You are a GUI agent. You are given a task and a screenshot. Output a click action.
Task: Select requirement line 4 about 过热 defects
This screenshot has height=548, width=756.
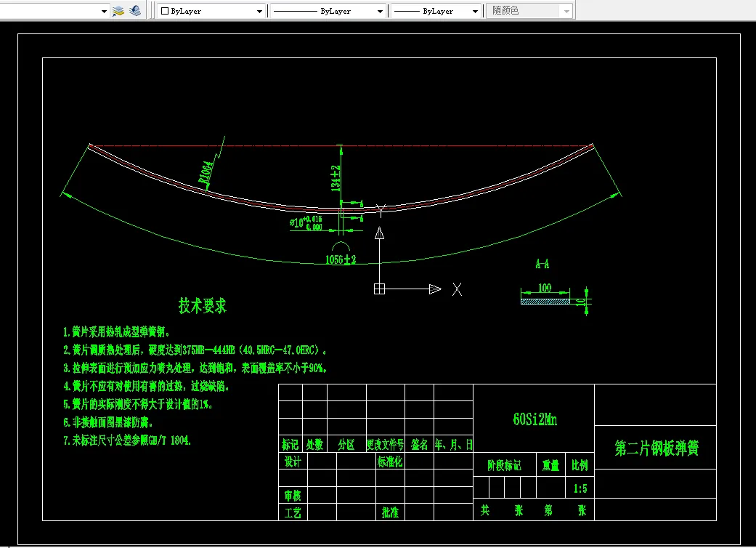coord(147,387)
